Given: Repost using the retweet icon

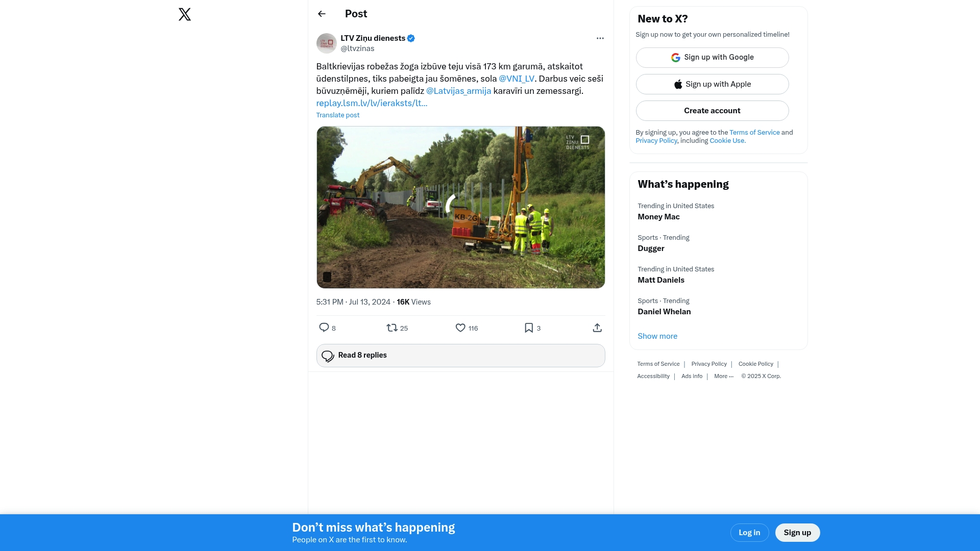Looking at the screenshot, I should click(391, 328).
